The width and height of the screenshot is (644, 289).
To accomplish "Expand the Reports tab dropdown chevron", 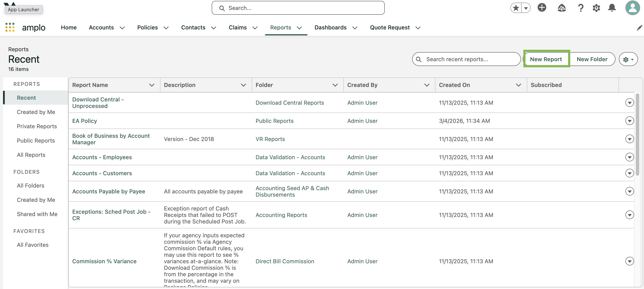I will (299, 28).
